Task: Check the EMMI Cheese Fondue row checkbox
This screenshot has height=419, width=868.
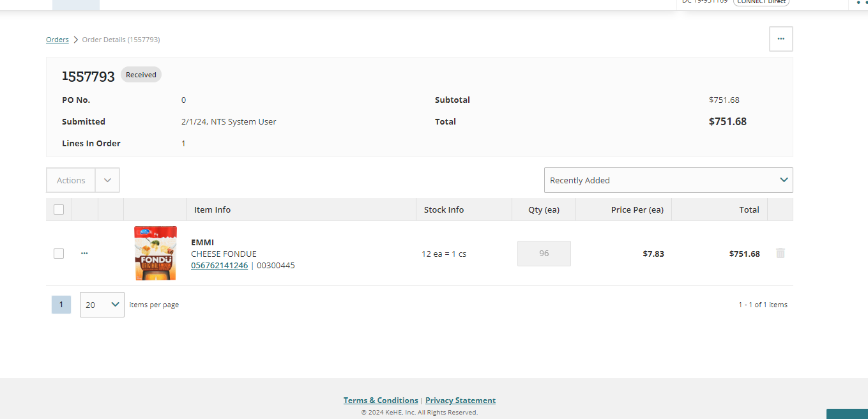Action: [59, 254]
